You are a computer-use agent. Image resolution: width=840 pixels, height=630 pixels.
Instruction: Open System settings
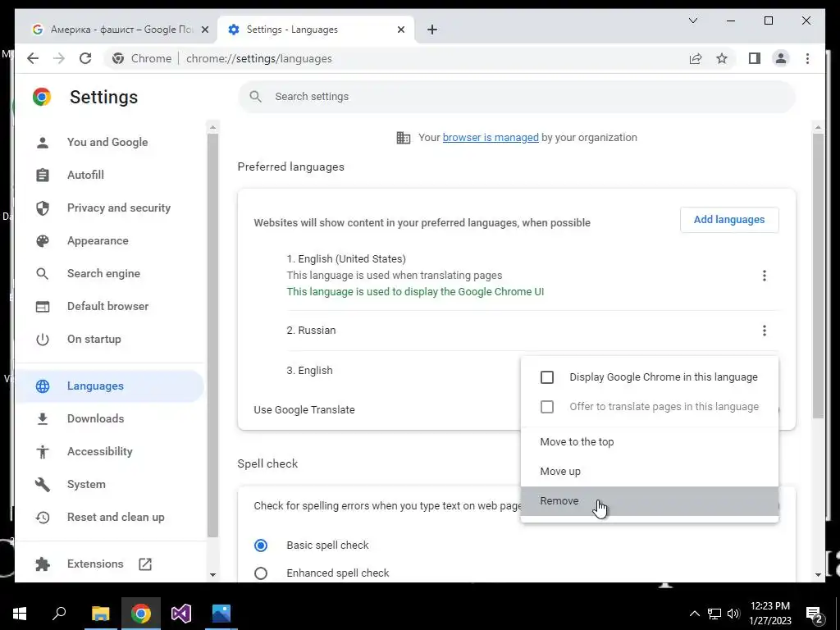(86, 484)
